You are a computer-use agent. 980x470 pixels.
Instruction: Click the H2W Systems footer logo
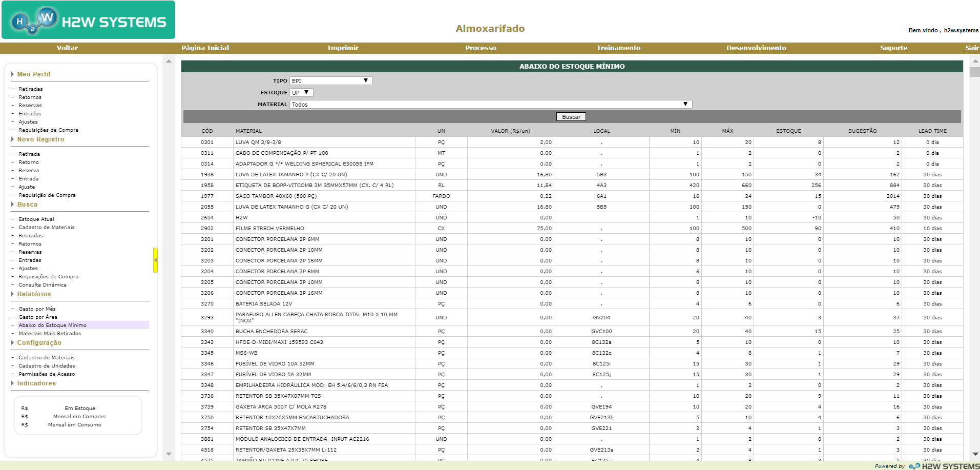[944, 466]
